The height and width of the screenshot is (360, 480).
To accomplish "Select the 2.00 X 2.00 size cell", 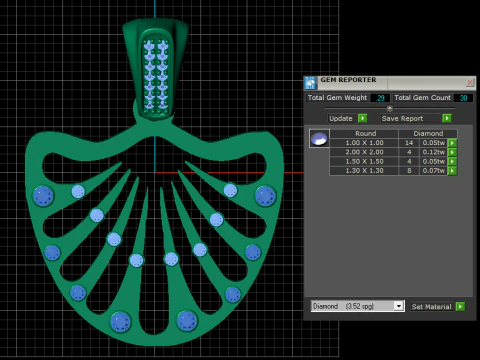I will pyautogui.click(x=364, y=152).
